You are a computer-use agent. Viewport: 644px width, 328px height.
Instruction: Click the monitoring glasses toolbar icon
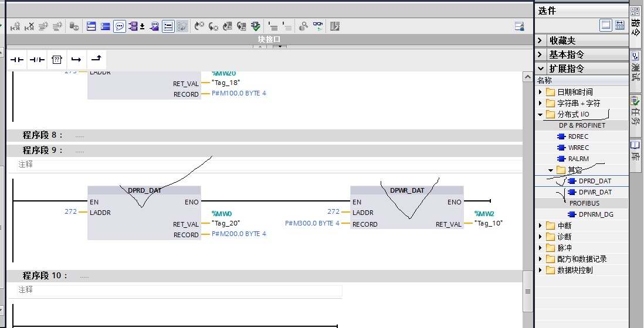pyautogui.click(x=318, y=26)
